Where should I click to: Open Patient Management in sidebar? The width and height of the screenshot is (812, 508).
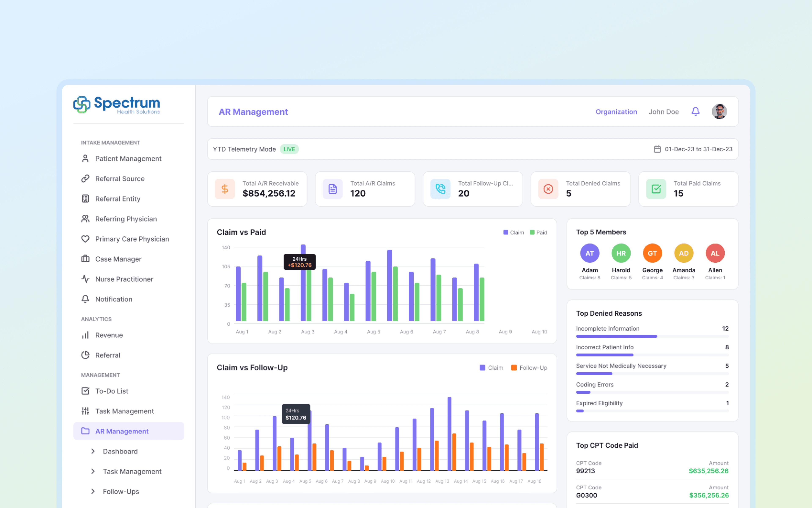129,159
